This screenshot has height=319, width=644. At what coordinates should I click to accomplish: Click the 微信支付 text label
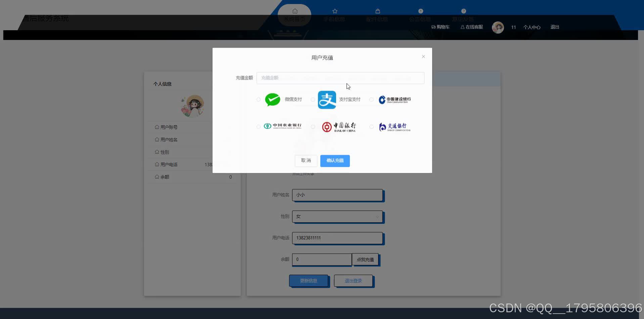pyautogui.click(x=293, y=99)
